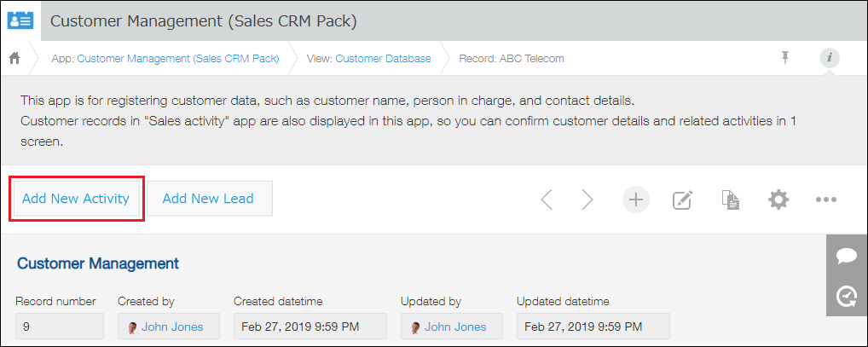Click the Customer Management (Sales CRM Pack) title
Image resolution: width=868 pixels, height=347 pixels.
tap(204, 21)
